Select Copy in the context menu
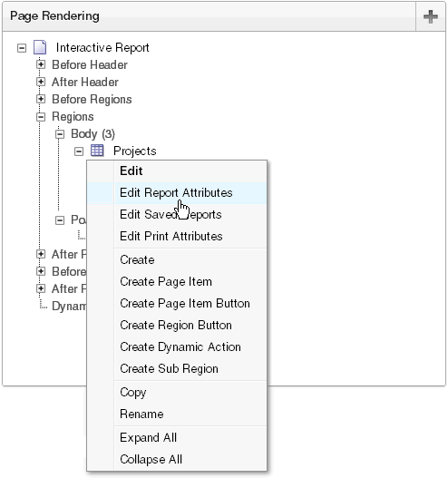This screenshot has width=448, height=478. pos(177,393)
